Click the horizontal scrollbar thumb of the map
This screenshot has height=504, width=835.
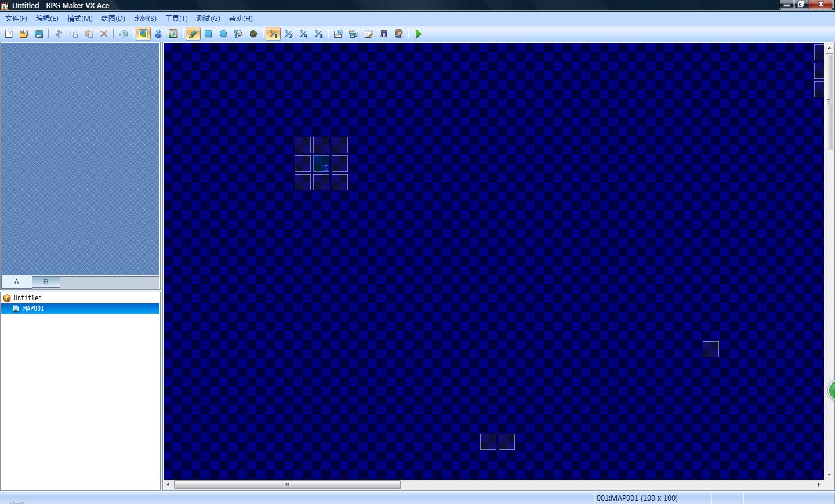tap(287, 484)
